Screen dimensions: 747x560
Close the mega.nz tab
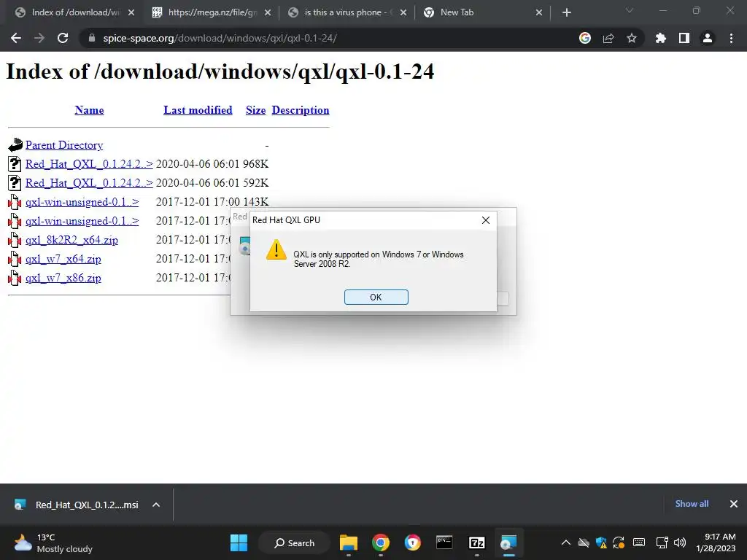[x=268, y=12]
